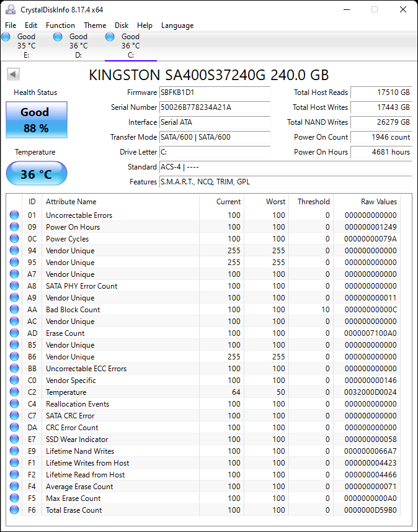Viewport: 418px width, 532px height.
Task: Click the Interface field showing Serial ATA
Action: tap(215, 122)
